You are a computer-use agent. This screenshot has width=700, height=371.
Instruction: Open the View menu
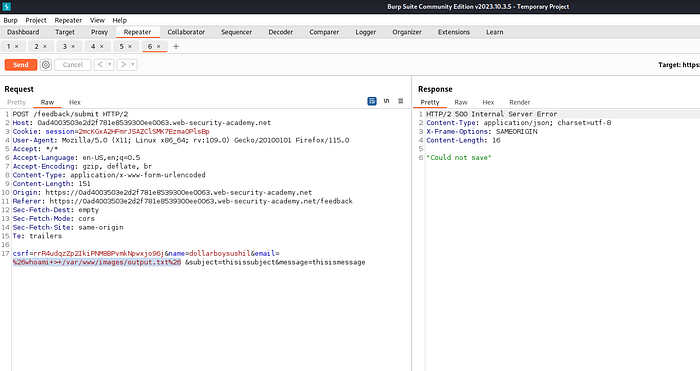coord(97,20)
